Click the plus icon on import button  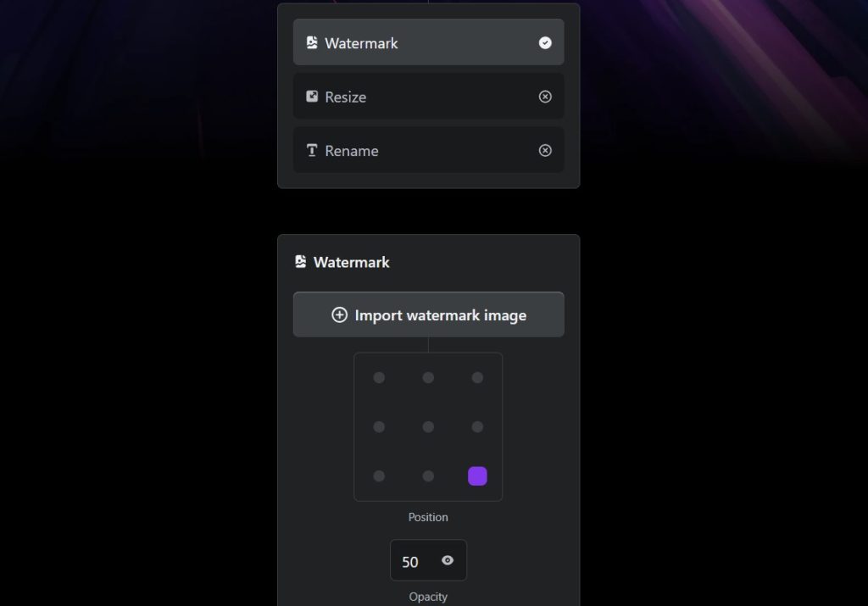339,315
